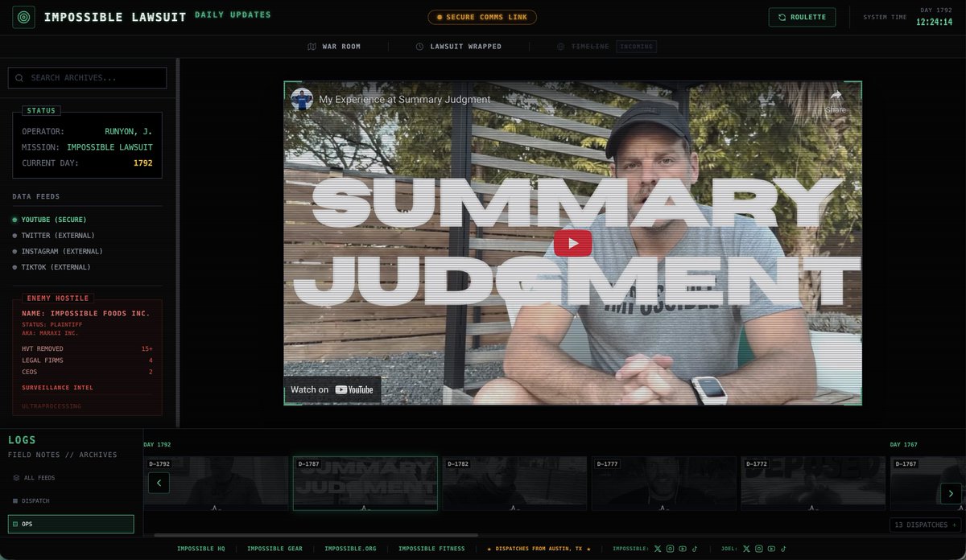Open Impossible's TikTok icon
This screenshot has width=966, height=560.
[x=695, y=549]
